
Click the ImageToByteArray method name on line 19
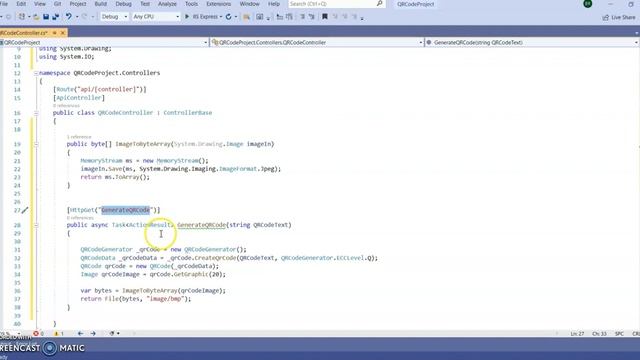pos(142,144)
